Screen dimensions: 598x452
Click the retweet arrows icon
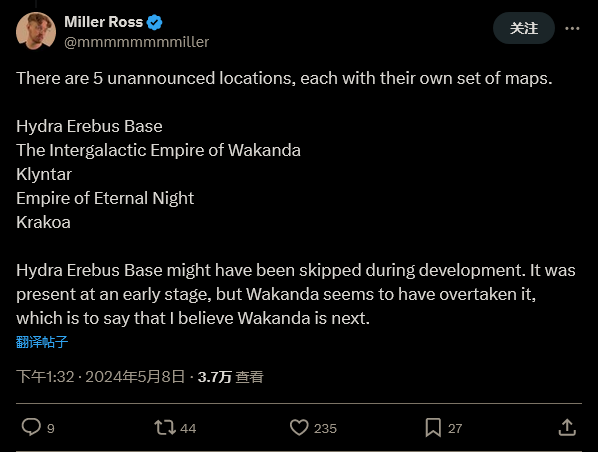[x=165, y=428]
